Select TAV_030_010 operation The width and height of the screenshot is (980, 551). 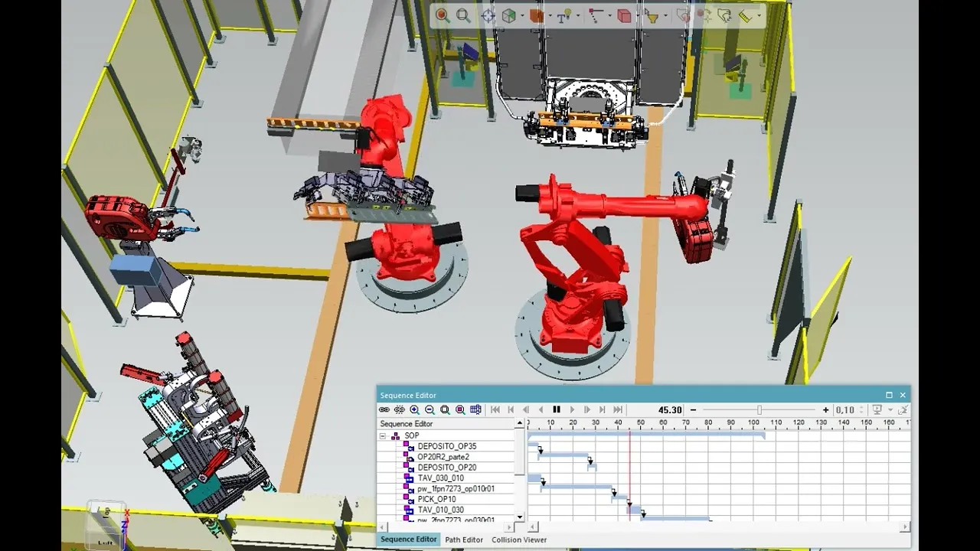[x=441, y=478]
